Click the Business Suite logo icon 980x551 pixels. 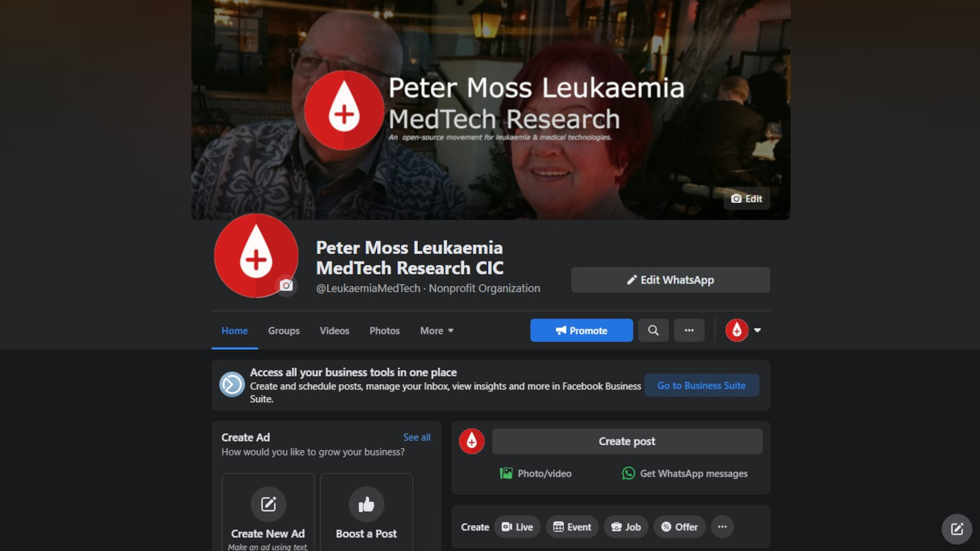point(232,385)
